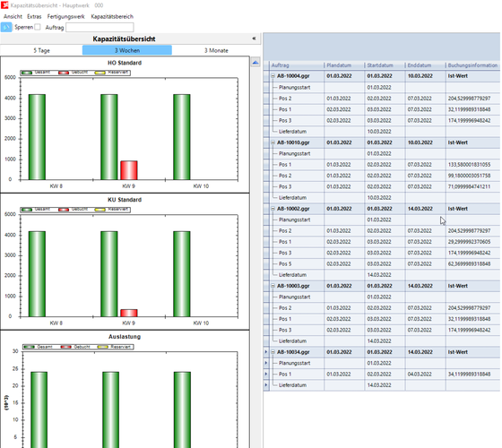
Task: Collapse the AB-10004.ggr order node
Action: 273,76
